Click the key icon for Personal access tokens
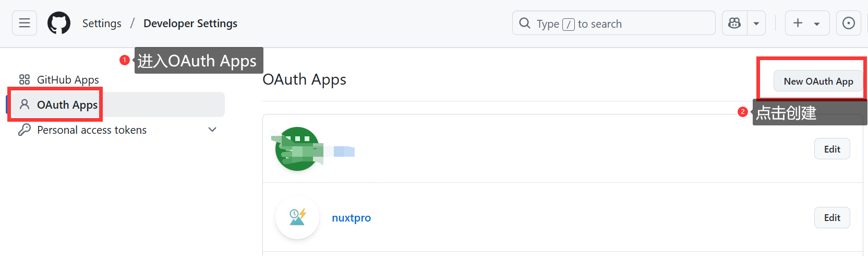The width and height of the screenshot is (868, 256). tap(25, 130)
